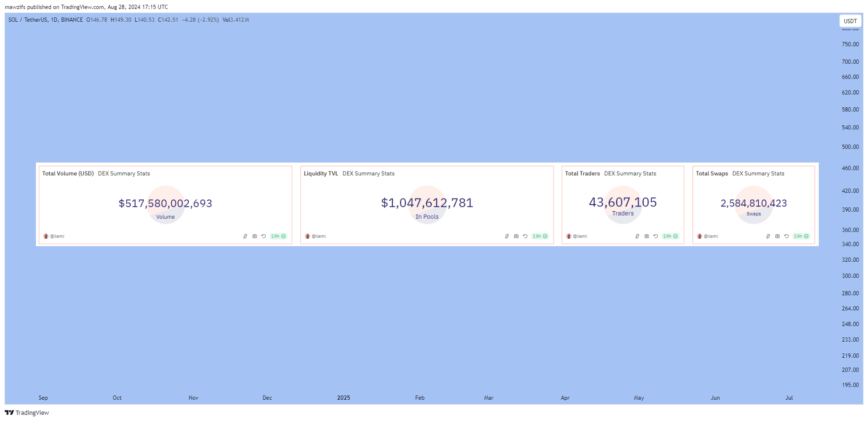The width and height of the screenshot is (868, 421).
Task: Open the Total Volume (USD) title link
Action: pyautogui.click(x=68, y=173)
